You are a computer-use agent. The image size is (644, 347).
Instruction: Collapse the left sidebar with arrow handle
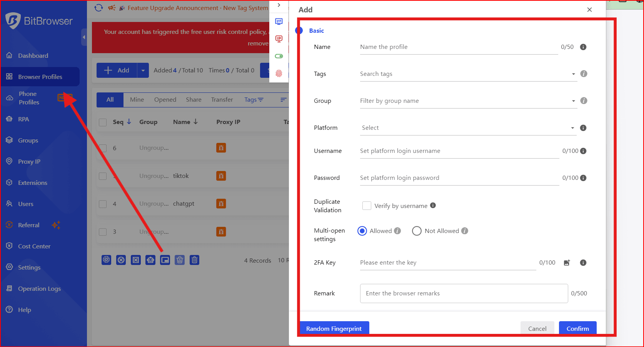(84, 37)
